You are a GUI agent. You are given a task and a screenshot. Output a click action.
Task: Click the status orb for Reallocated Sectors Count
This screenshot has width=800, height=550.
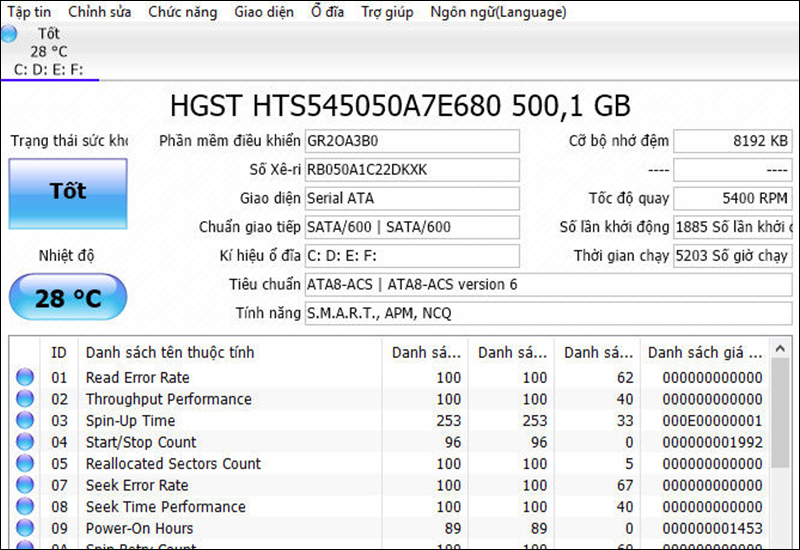[24, 463]
